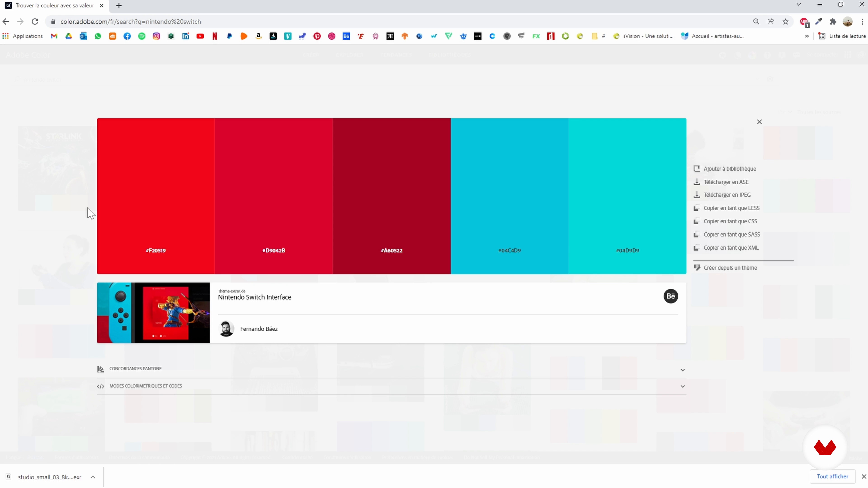Open the YouTube bookmark
Screen dimensions: 868x488
tap(200, 36)
